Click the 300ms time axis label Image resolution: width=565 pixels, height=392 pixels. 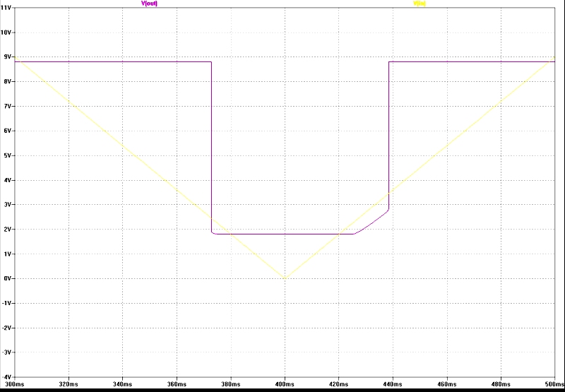click(x=14, y=384)
